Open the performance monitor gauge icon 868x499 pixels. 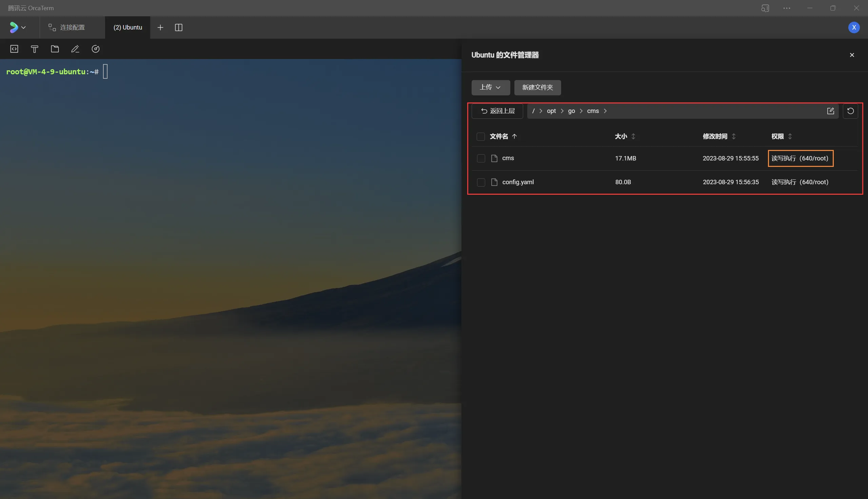95,49
